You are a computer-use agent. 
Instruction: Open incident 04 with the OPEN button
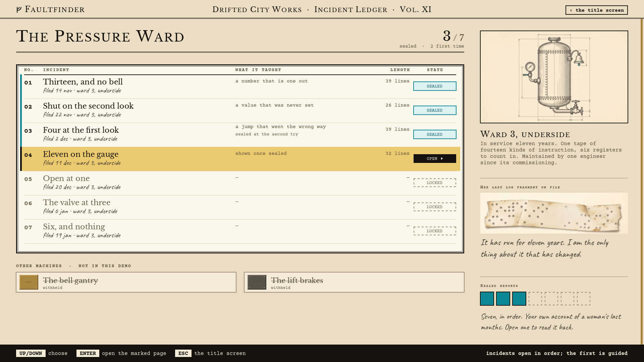click(x=435, y=159)
